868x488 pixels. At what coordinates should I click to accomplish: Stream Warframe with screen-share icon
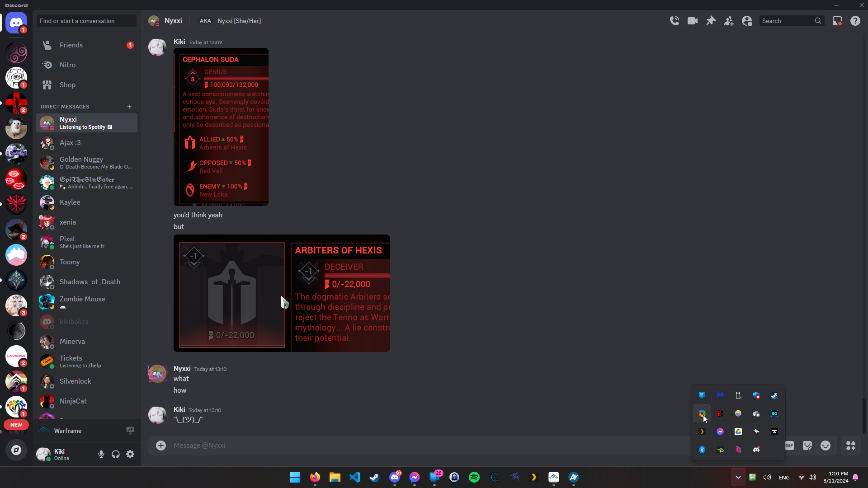pyautogui.click(x=130, y=431)
